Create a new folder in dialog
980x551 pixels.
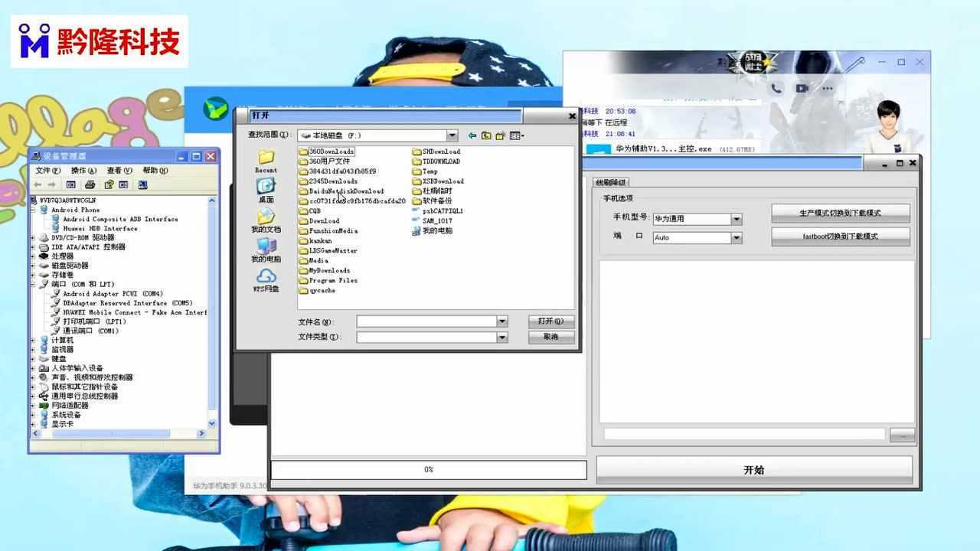[x=500, y=135]
